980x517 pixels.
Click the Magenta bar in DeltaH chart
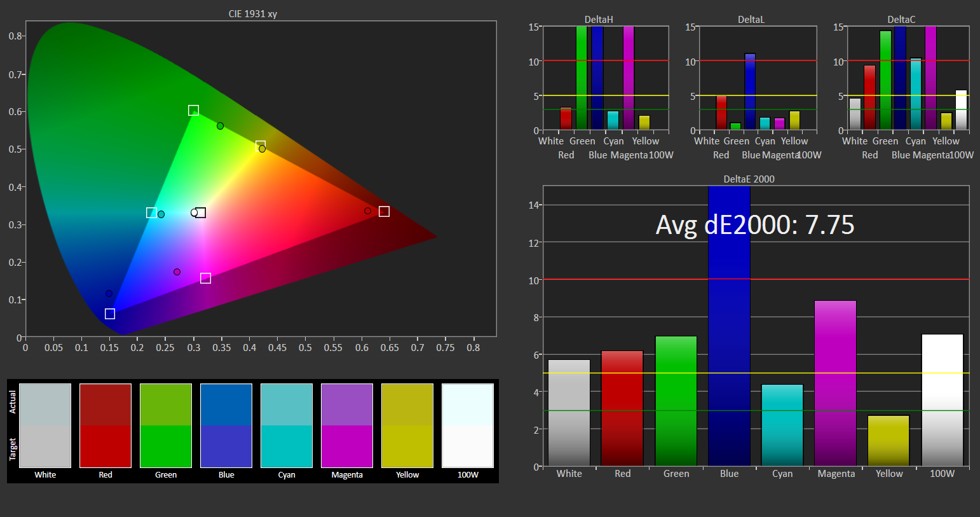click(x=629, y=78)
